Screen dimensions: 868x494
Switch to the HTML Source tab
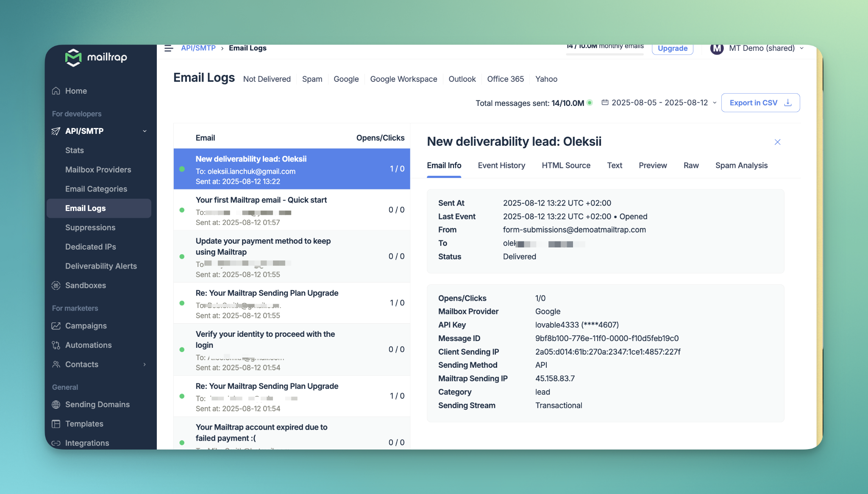point(566,166)
